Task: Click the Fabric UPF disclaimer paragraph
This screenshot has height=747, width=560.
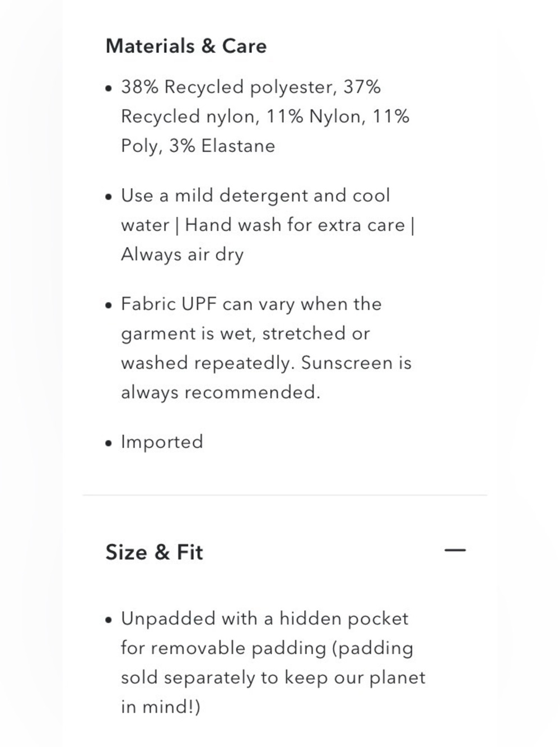Action: [267, 348]
